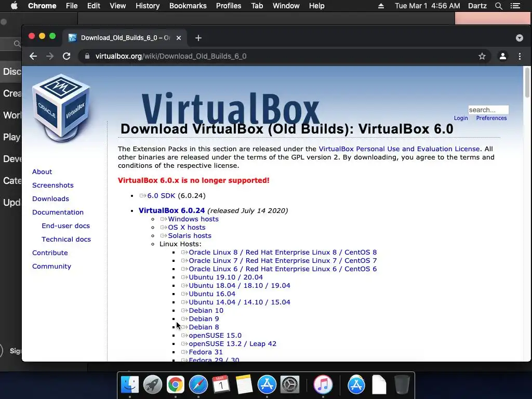Download OS X hosts installer
Image resolution: width=532 pixels, height=399 pixels.
point(187,228)
